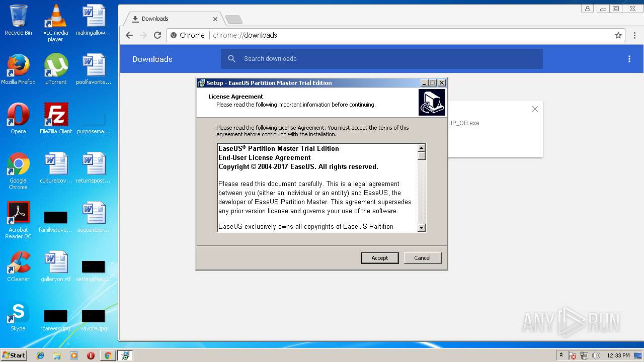
Task: Go back in Chrome
Action: (x=129, y=35)
